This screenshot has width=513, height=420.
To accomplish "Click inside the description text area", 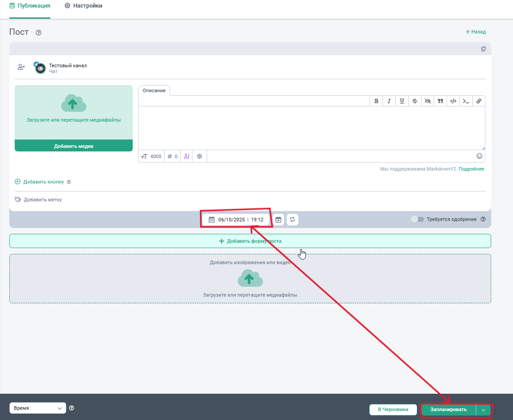I will [x=311, y=128].
